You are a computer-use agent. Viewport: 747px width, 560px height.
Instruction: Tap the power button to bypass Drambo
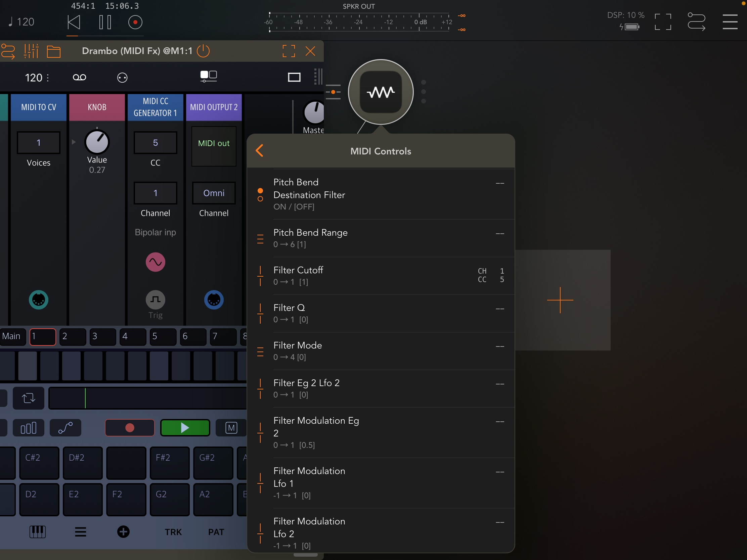click(203, 51)
